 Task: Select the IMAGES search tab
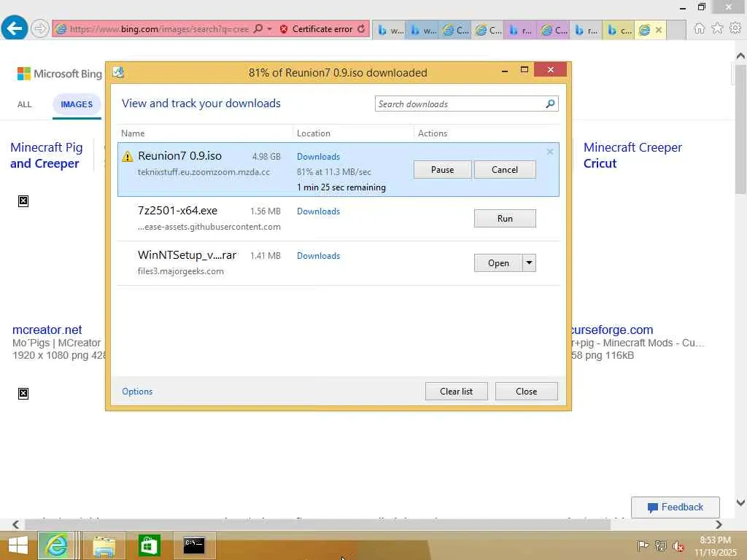click(77, 104)
